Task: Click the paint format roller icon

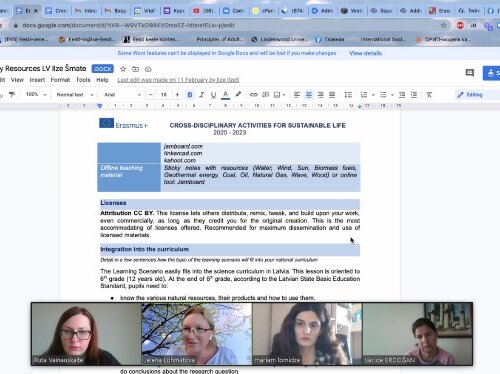Action: coord(12,95)
